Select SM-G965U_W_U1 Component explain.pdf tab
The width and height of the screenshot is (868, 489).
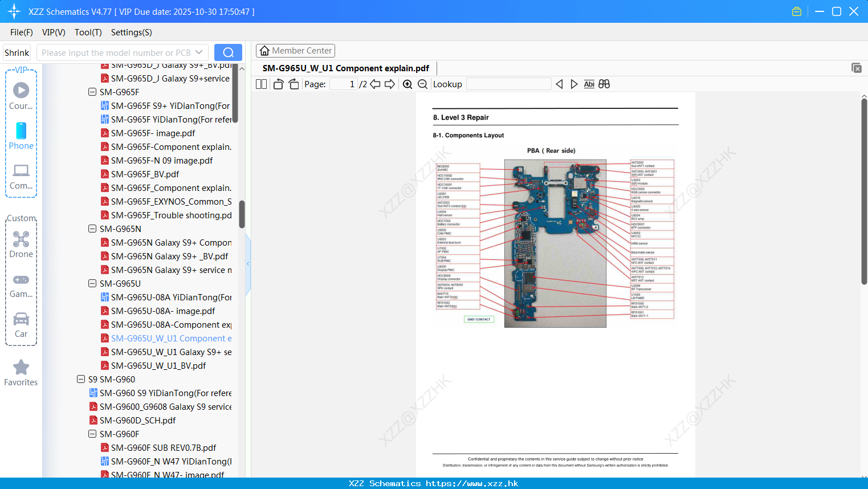point(346,68)
